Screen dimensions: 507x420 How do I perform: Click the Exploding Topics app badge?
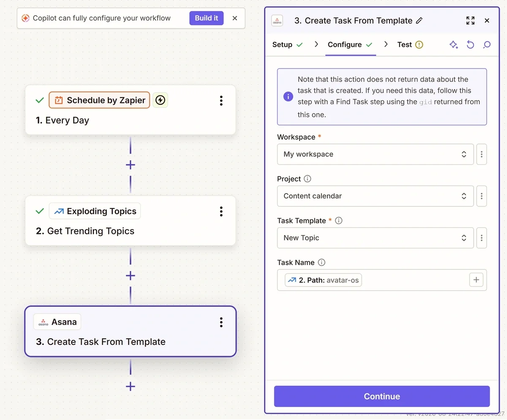[x=95, y=211]
